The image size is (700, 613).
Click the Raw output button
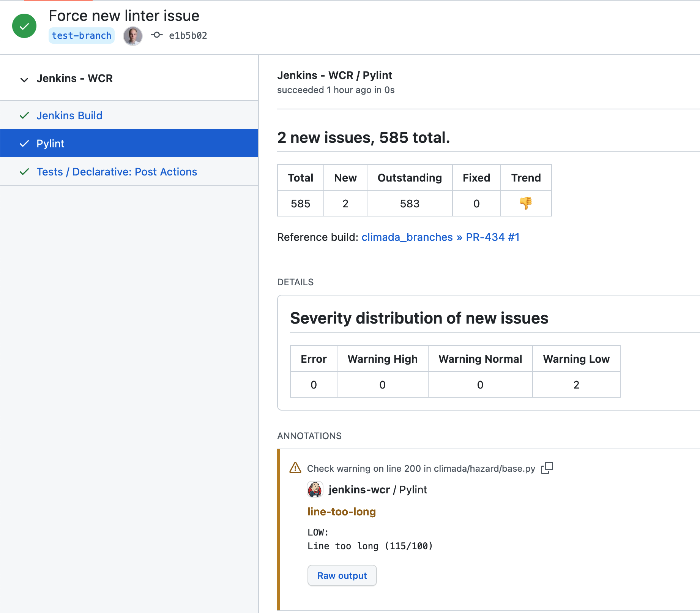tap(342, 575)
